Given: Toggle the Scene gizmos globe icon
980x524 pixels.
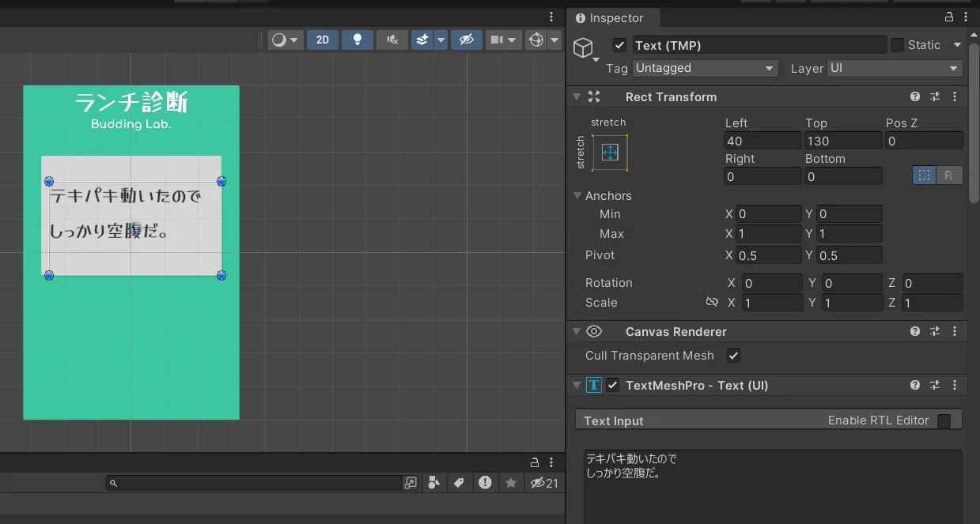Looking at the screenshot, I should point(536,40).
